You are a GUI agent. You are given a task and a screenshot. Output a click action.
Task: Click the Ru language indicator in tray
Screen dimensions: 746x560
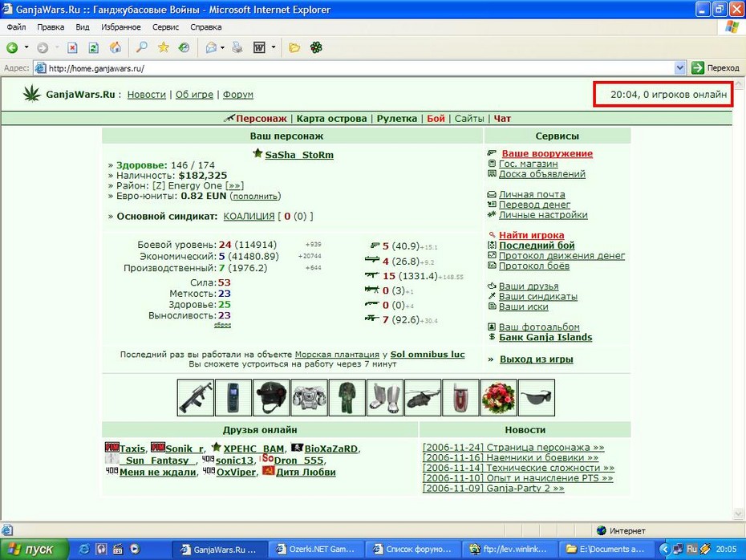coord(691,549)
